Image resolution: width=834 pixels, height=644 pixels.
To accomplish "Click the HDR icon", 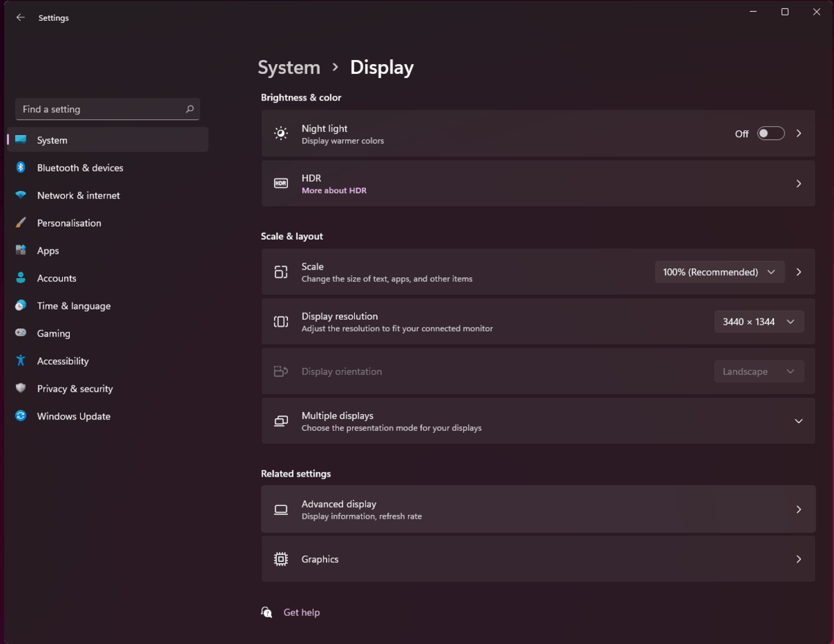I will pos(281,183).
